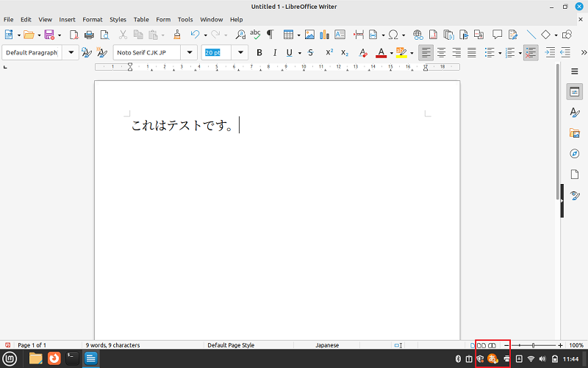Expand font name dropdown arrow

pyautogui.click(x=190, y=52)
